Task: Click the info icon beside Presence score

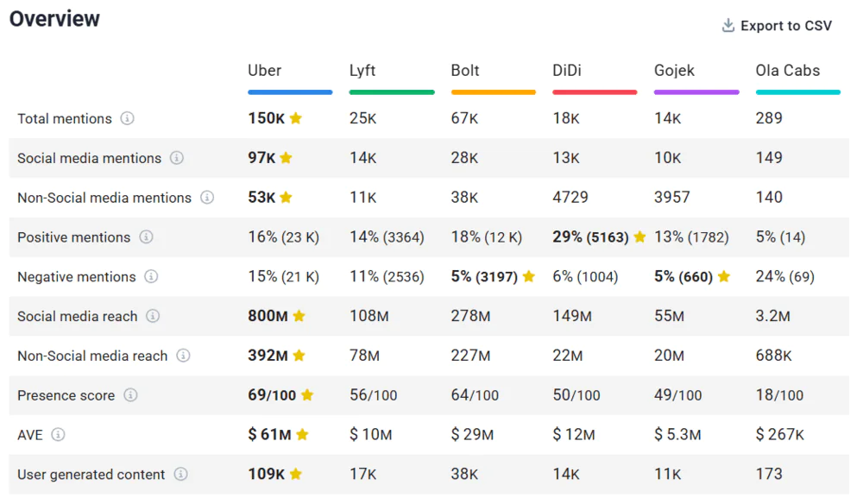Action: (x=130, y=395)
